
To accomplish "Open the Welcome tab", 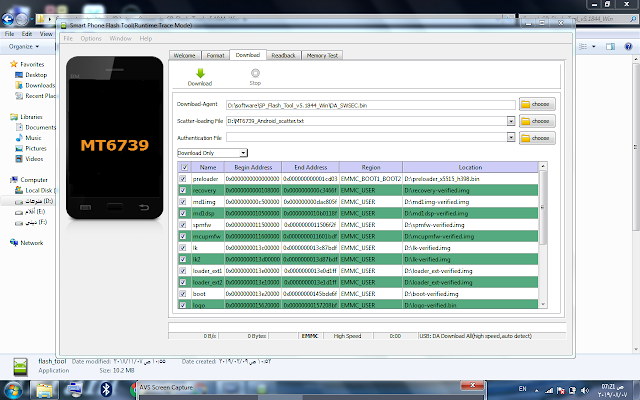I will pyautogui.click(x=184, y=56).
